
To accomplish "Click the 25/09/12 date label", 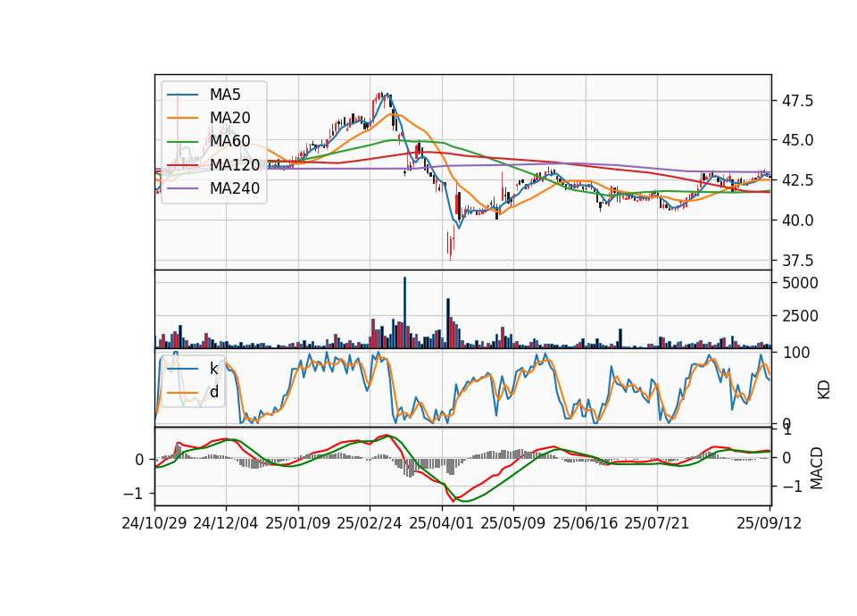I will click(x=769, y=523).
